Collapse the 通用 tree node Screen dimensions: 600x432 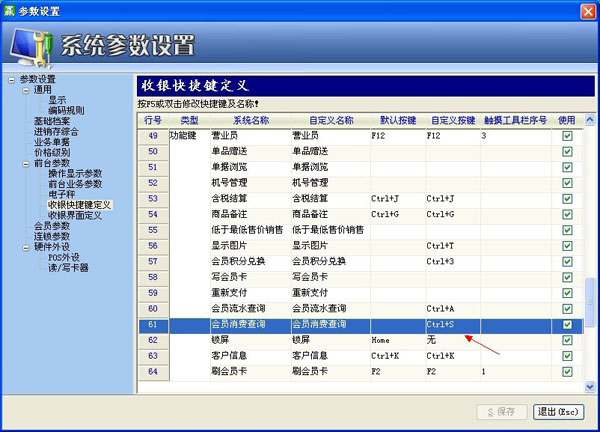24,89
